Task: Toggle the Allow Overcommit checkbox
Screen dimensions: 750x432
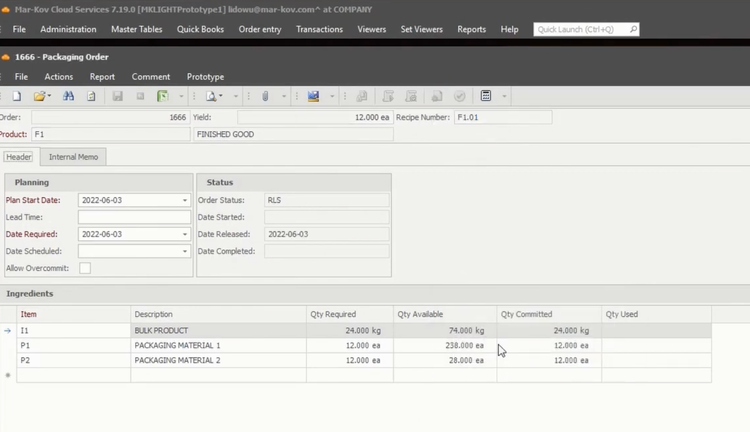Action: [85, 268]
